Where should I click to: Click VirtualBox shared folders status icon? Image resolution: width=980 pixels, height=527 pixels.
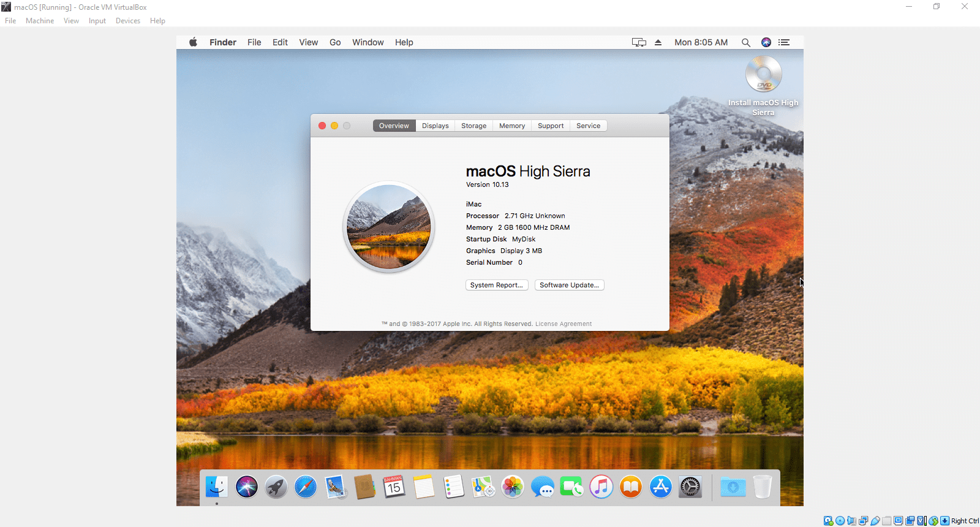(x=887, y=521)
